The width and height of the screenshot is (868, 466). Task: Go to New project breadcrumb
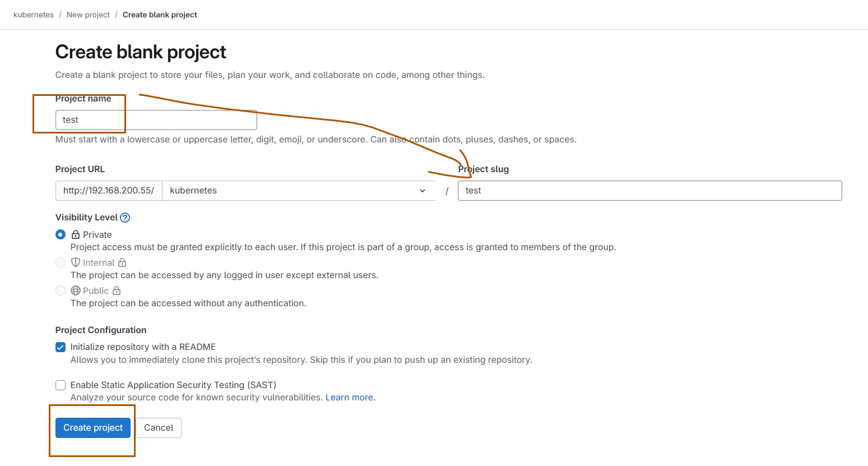88,15
